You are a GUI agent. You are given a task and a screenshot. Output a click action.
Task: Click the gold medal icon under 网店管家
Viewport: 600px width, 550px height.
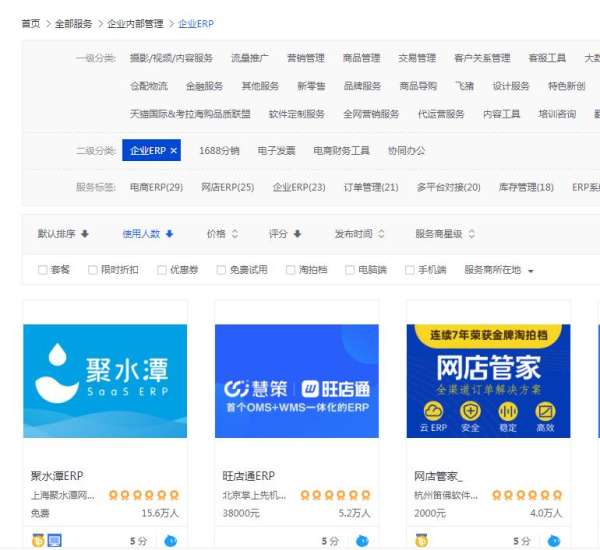pyautogui.click(x=422, y=540)
